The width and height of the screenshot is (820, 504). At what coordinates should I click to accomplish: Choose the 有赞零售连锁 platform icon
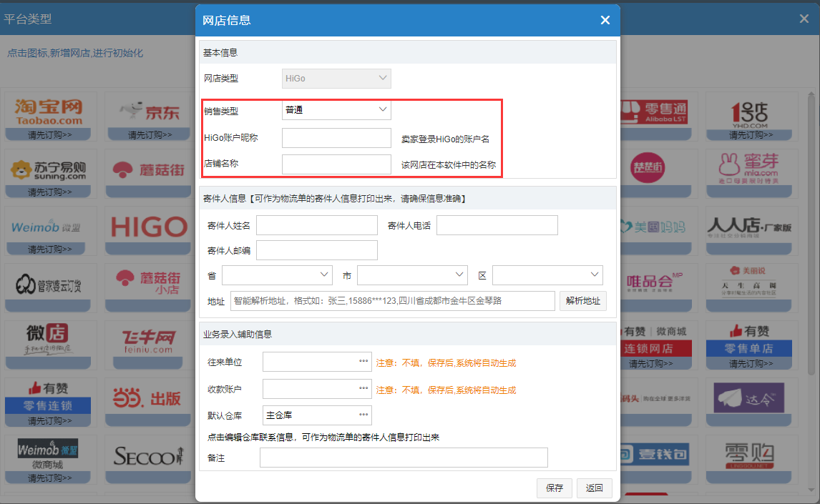[x=48, y=397]
